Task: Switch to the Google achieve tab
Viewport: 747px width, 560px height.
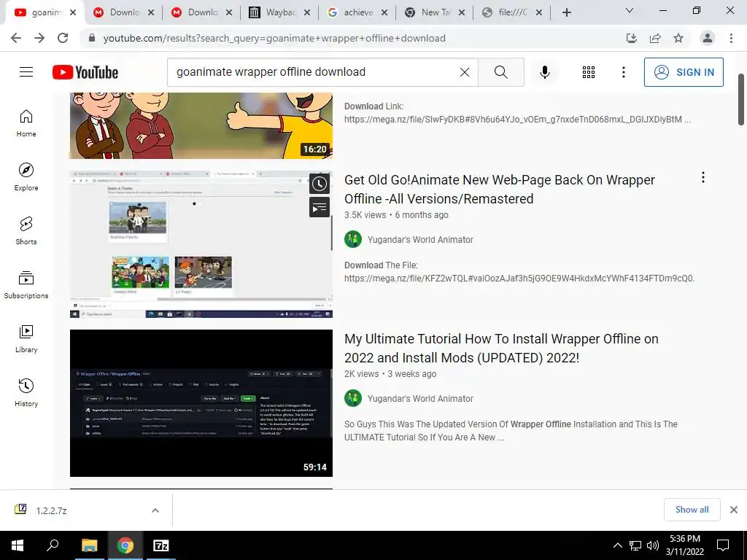Action: pos(357,12)
